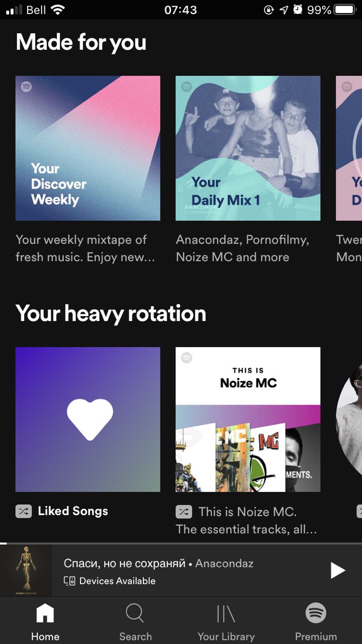Open Your Library icon

pos(226,614)
